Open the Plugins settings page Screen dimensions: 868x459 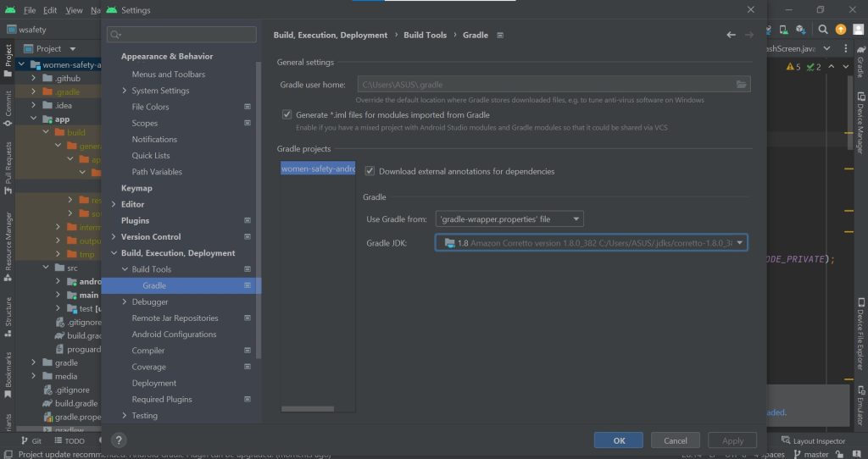click(135, 220)
